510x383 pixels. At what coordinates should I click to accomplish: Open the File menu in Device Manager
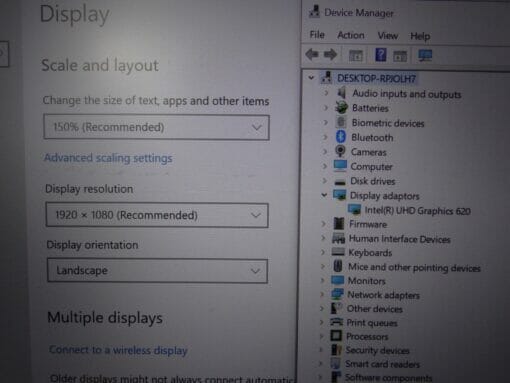click(x=317, y=35)
